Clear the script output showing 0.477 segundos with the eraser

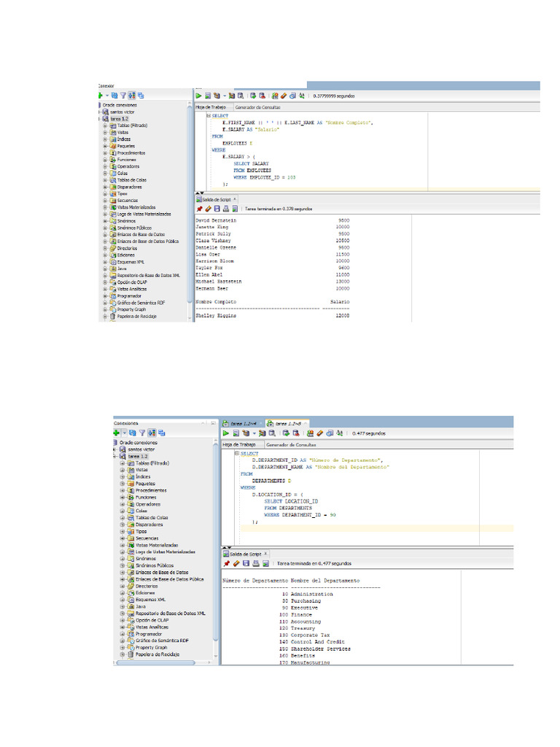click(236, 563)
